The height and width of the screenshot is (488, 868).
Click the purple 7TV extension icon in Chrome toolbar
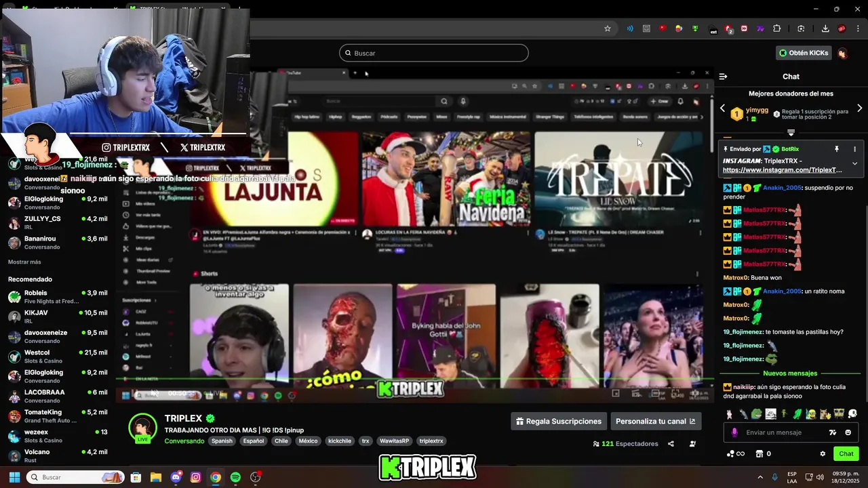tap(761, 28)
